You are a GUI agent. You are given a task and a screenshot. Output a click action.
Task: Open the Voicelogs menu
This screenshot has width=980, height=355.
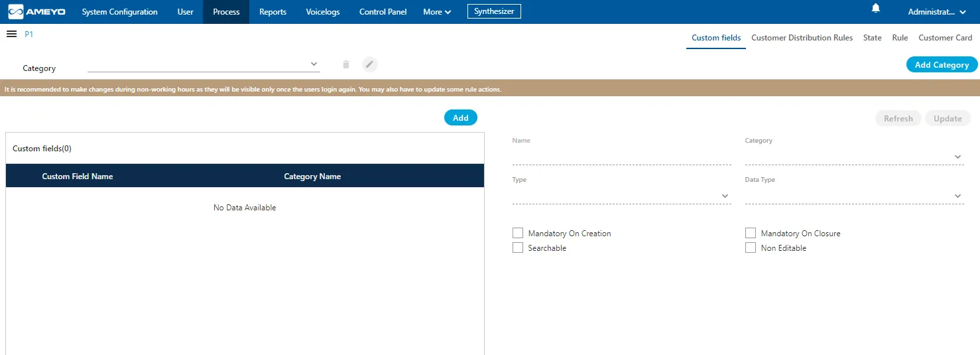click(x=322, y=12)
